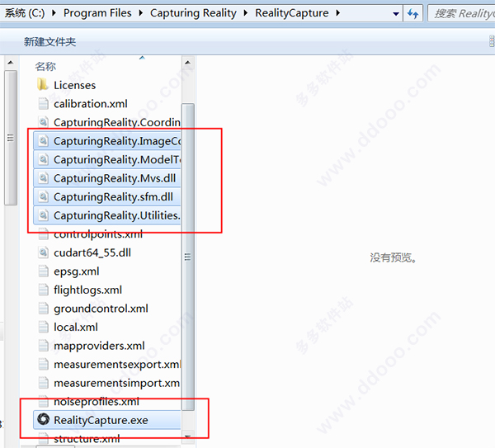This screenshot has width=495, height=448.
Task: Select the flightlogs.xml file icon
Action: click(x=44, y=290)
